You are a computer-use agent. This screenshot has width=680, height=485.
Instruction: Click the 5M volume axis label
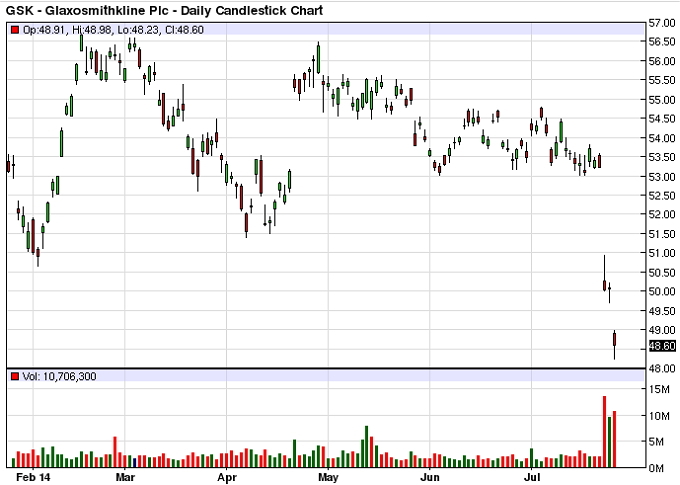click(656, 442)
